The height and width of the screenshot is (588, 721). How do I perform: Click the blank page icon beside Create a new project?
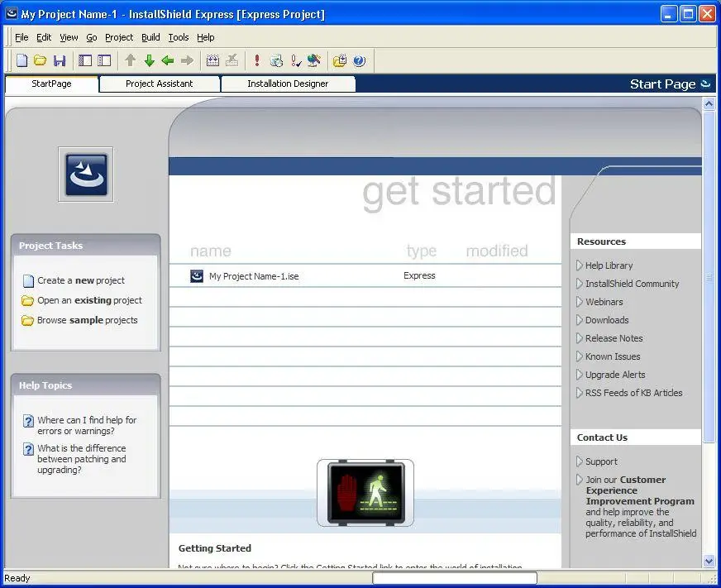pos(28,280)
